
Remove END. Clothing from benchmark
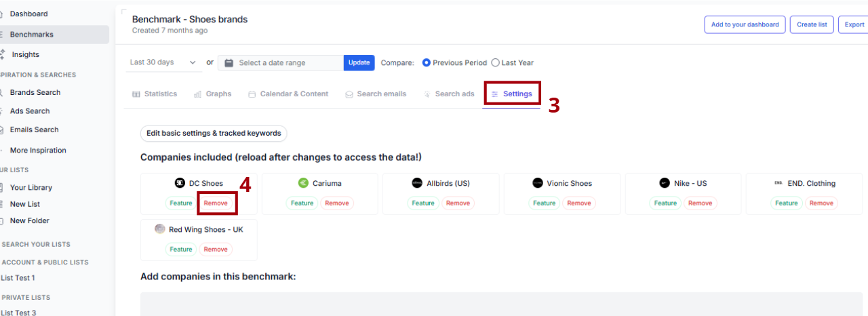[x=821, y=203]
